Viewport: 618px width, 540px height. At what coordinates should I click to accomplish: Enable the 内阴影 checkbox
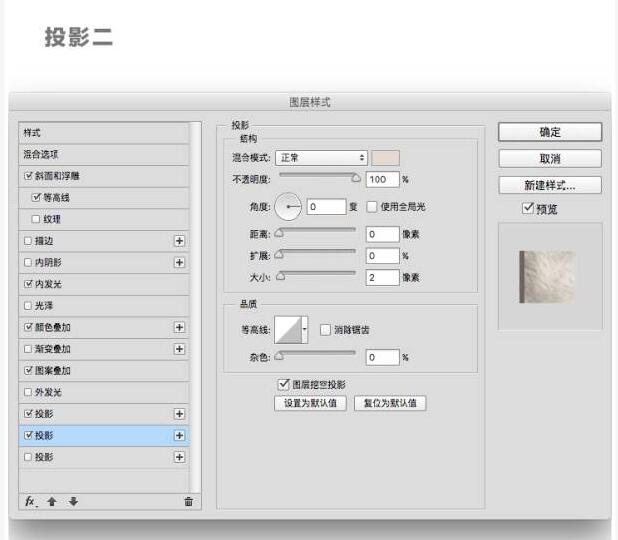click(28, 263)
